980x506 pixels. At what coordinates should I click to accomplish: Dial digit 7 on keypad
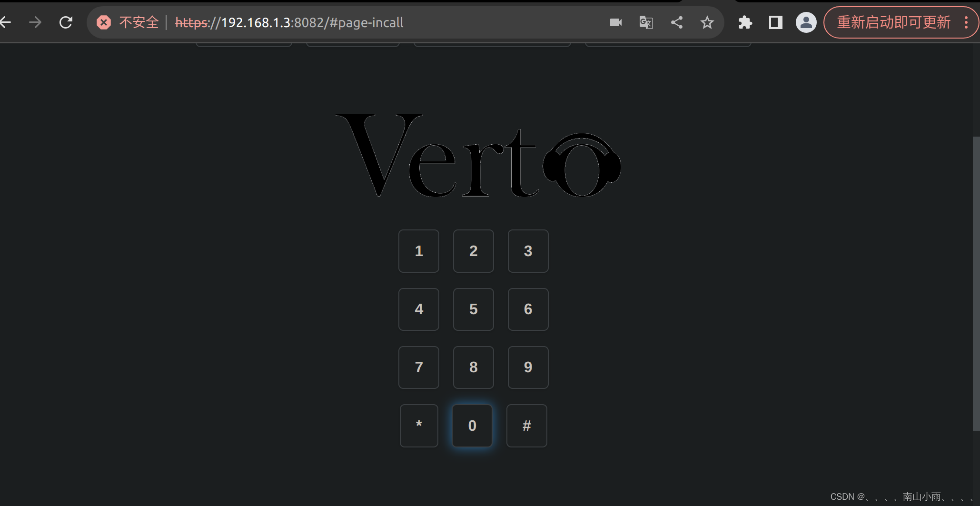tap(419, 367)
